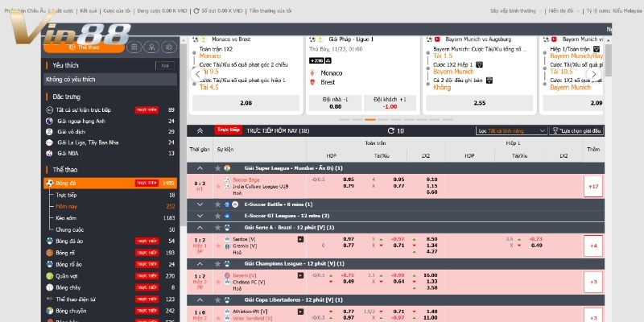The width and height of the screenshot is (644, 322).
Task: Click the refresh countdown icon showing 10
Action: [x=391, y=131]
